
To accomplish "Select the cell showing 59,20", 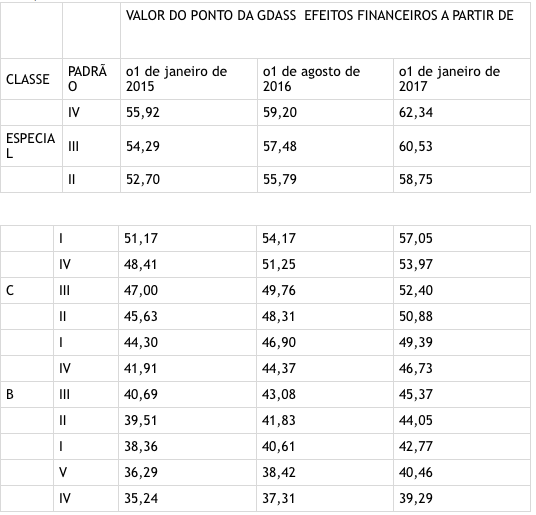I will point(325,113).
